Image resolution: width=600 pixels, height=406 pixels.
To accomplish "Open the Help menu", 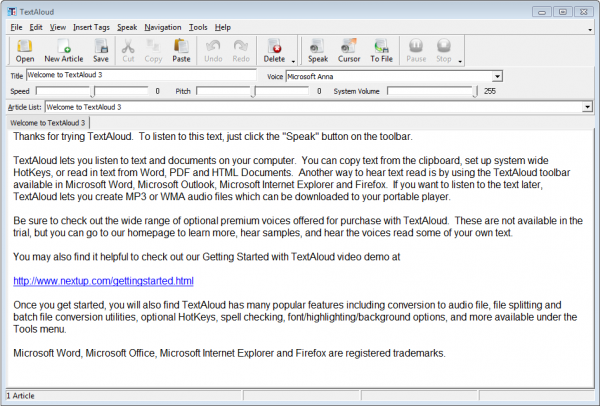I will [x=223, y=27].
